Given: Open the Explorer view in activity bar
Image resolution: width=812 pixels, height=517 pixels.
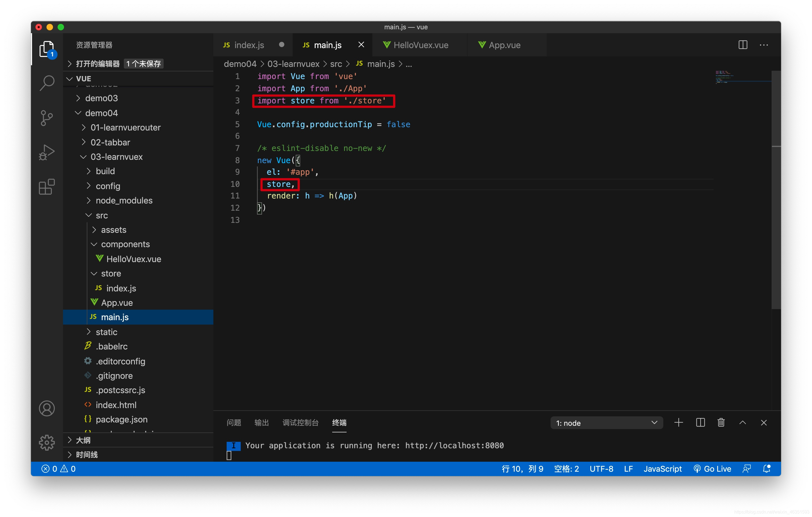Looking at the screenshot, I should pyautogui.click(x=47, y=49).
